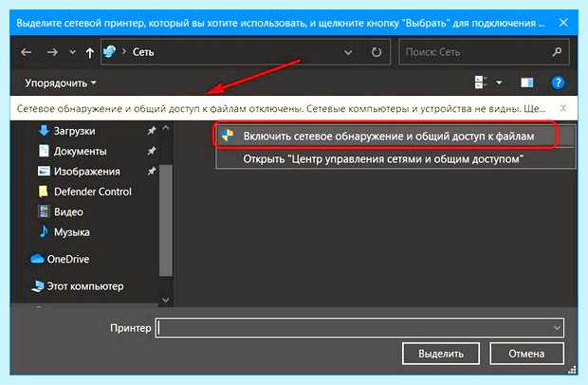Click the shield icon in menu
The width and height of the screenshot is (588, 385).
click(228, 136)
